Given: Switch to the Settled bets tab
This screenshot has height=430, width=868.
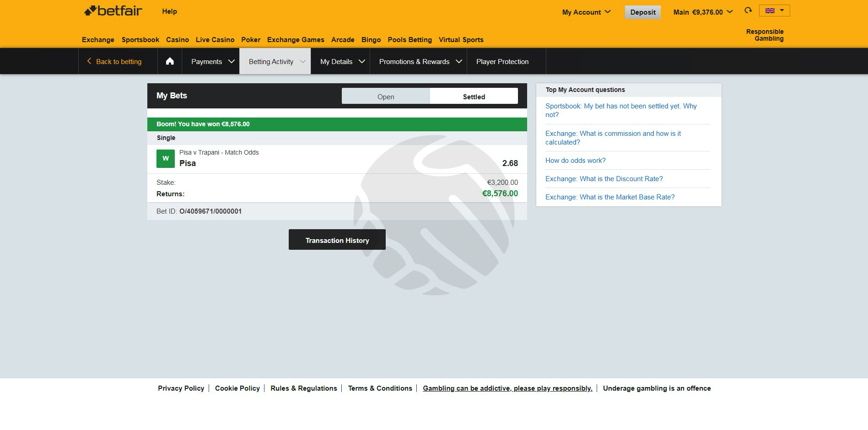Looking at the screenshot, I should (x=474, y=97).
